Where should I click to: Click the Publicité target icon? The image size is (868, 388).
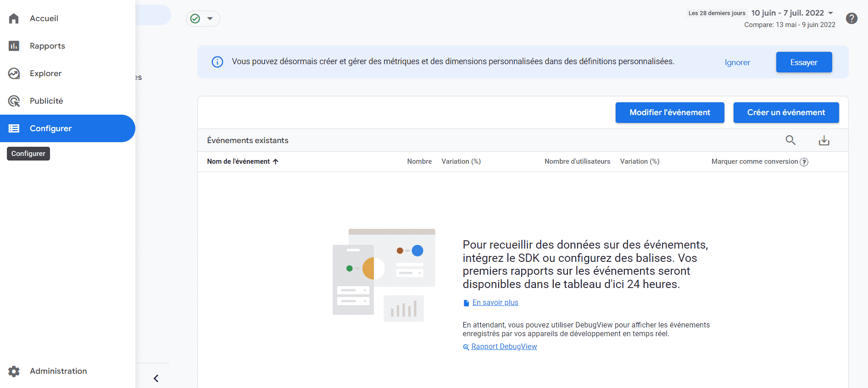[x=14, y=101]
